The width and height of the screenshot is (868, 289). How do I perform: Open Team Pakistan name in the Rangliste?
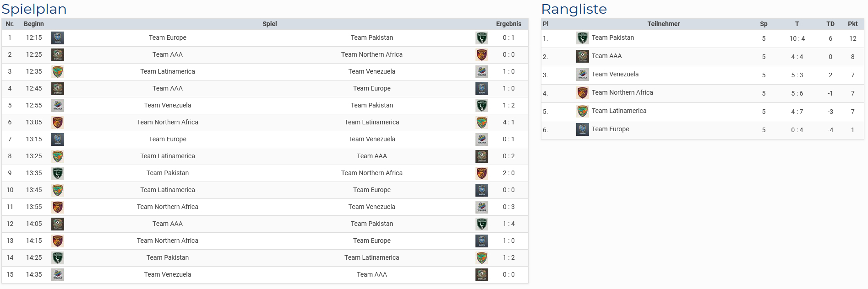click(613, 37)
